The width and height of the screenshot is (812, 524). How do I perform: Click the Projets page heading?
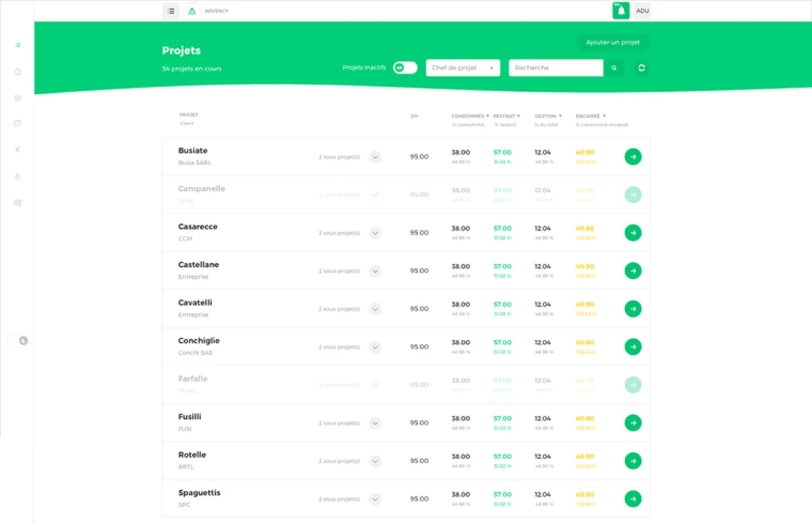coord(181,51)
